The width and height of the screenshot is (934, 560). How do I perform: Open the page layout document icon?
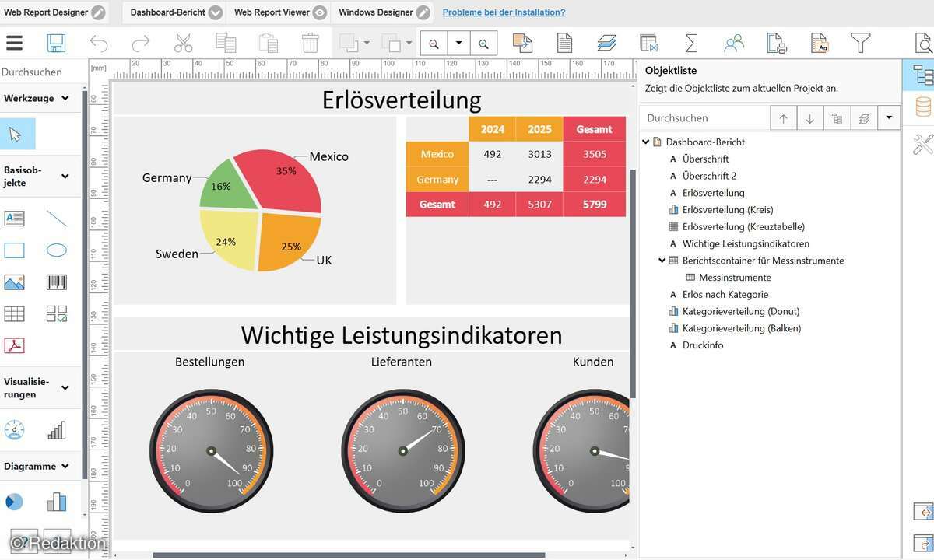tap(564, 43)
